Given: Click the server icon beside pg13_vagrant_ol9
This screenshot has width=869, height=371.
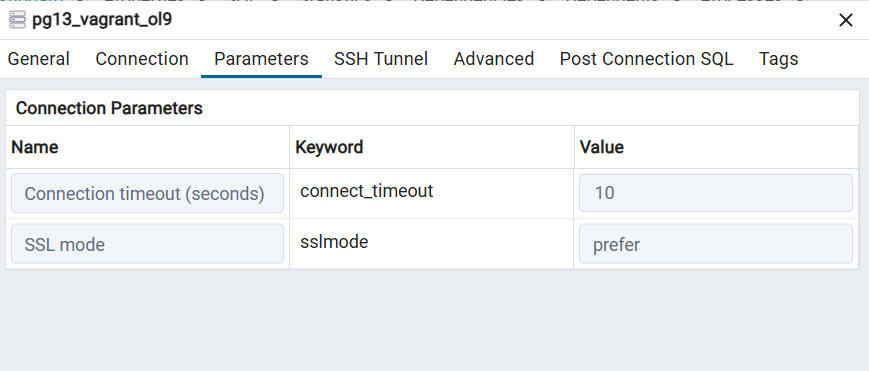Looking at the screenshot, I should 17,21.
